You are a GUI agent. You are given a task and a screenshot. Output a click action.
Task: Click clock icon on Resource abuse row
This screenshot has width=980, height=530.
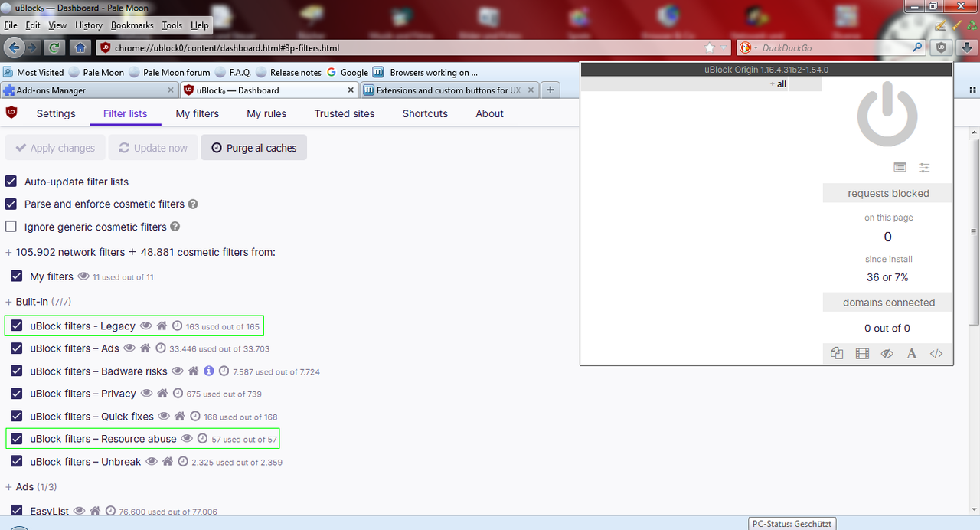[202, 439]
